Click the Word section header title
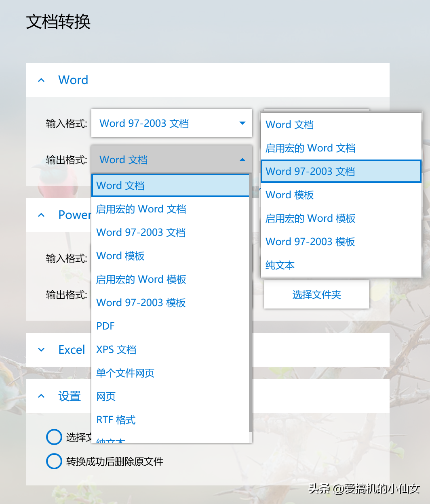430x504 pixels. click(x=73, y=80)
